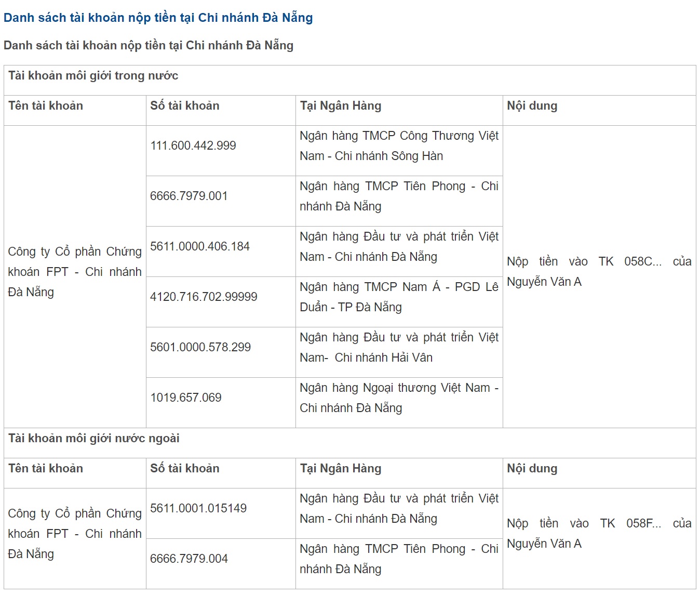The width and height of the screenshot is (700, 595).
Task: Click the Ngoại thương Việt Nam bank cell
Action: pos(398,398)
